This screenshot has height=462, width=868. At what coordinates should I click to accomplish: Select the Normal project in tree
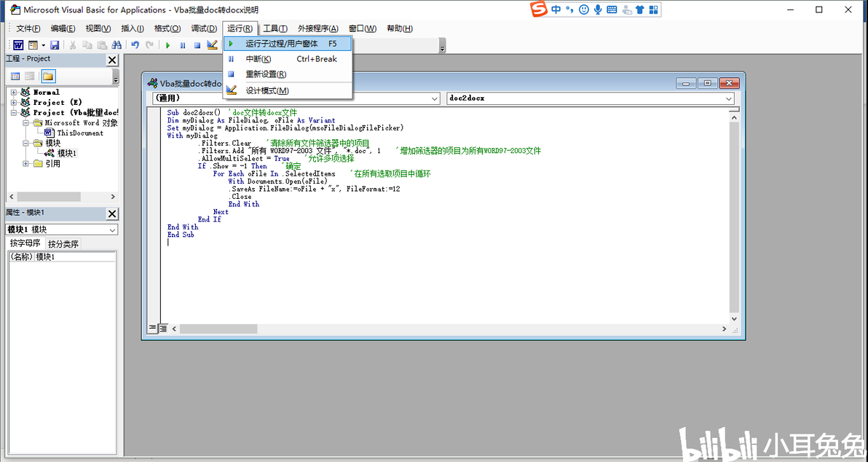point(46,93)
